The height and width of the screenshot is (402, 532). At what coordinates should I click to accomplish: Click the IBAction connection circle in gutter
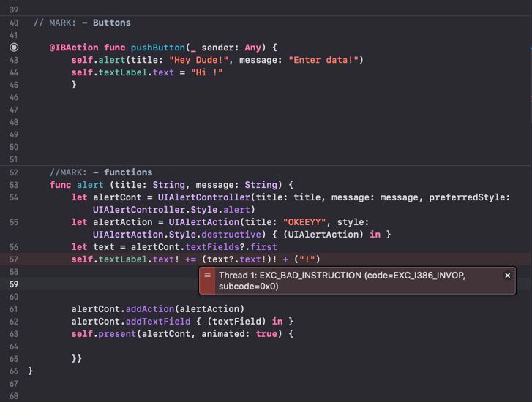14,48
